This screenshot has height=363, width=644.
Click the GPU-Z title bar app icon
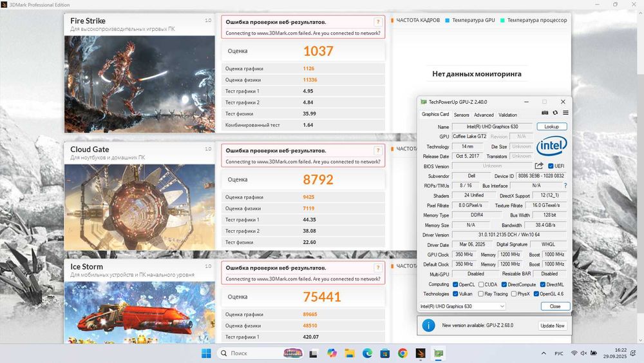pos(423,102)
